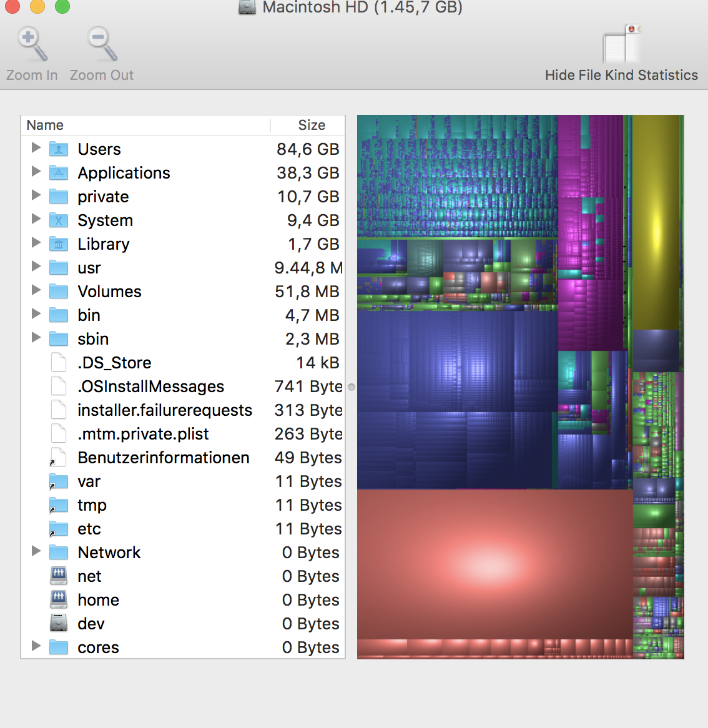The image size is (708, 728).
Task: Select the dev drive icon
Action: 59,624
